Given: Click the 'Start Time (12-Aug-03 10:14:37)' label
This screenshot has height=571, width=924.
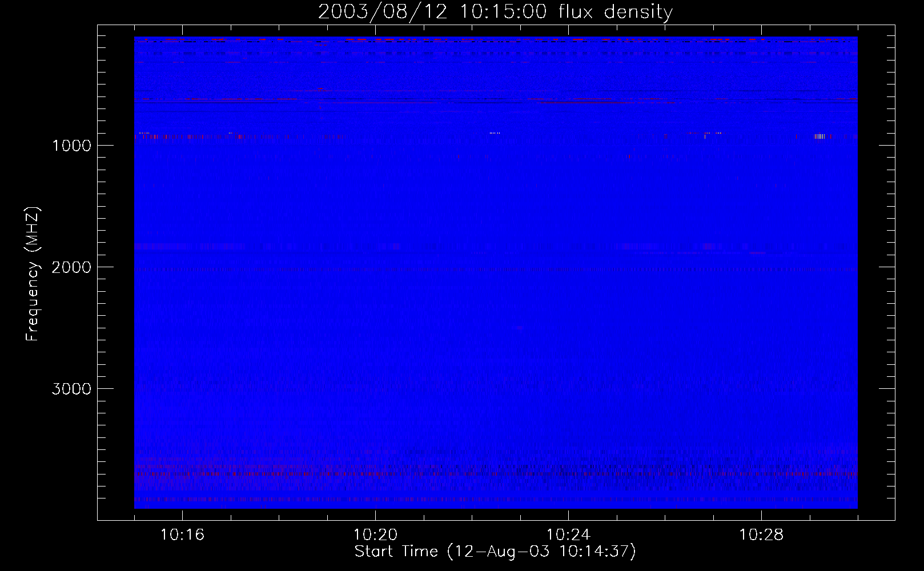Looking at the screenshot, I should click(495, 552).
